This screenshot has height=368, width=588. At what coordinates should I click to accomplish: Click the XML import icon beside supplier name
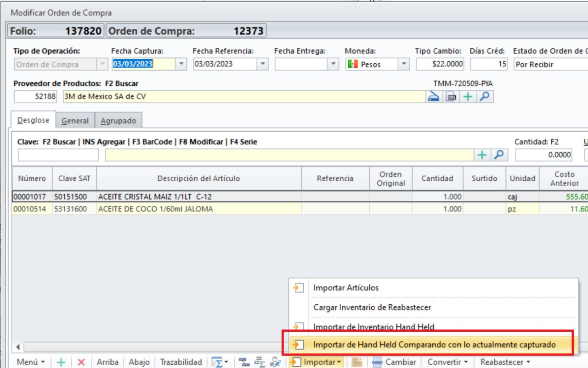pyautogui.click(x=451, y=97)
